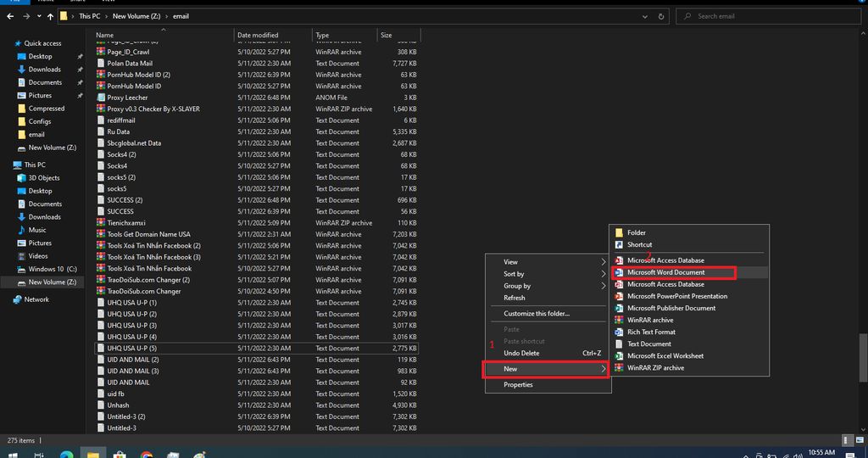The width and height of the screenshot is (868, 458).
Task: Open the Recent locations dropdown arrow
Action: coord(39,17)
